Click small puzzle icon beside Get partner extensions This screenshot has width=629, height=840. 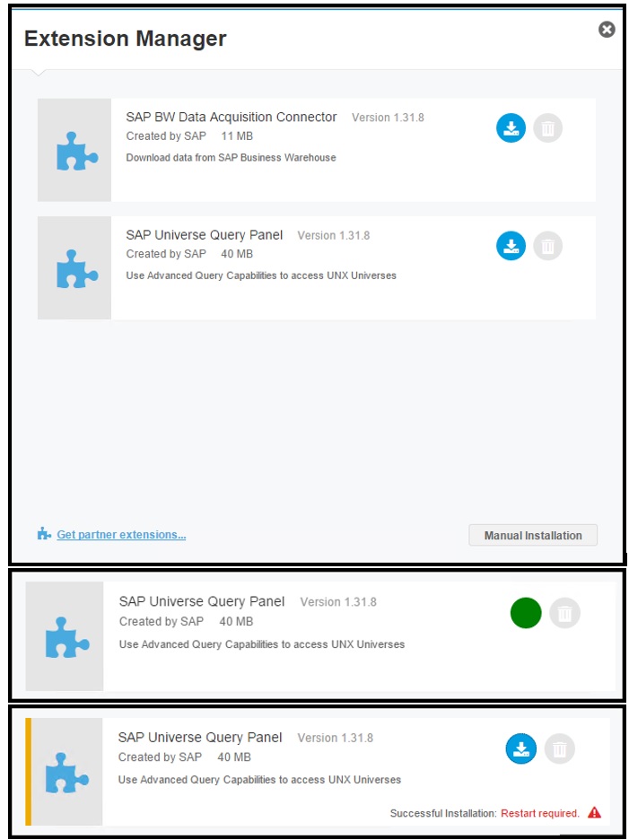44,534
